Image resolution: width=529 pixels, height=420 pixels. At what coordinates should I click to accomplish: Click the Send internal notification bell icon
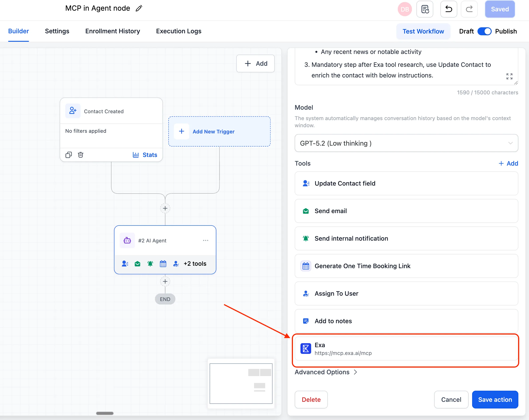point(306,238)
